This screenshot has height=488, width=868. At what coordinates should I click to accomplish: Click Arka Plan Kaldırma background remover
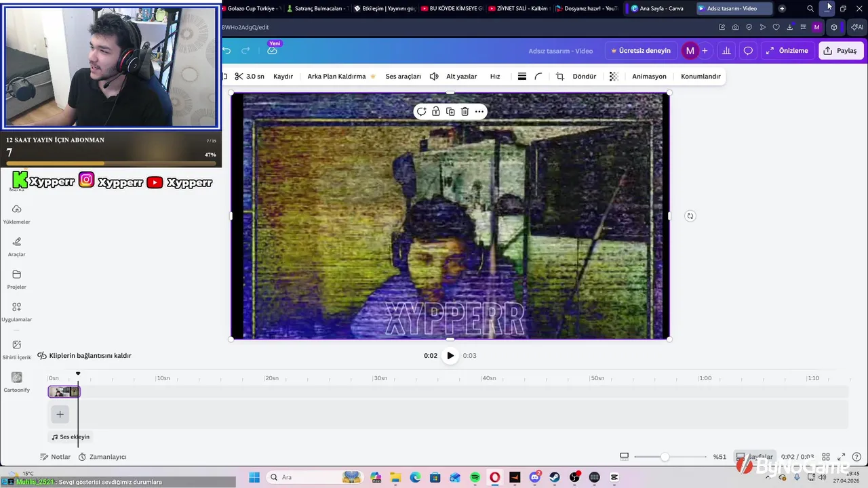341,77
